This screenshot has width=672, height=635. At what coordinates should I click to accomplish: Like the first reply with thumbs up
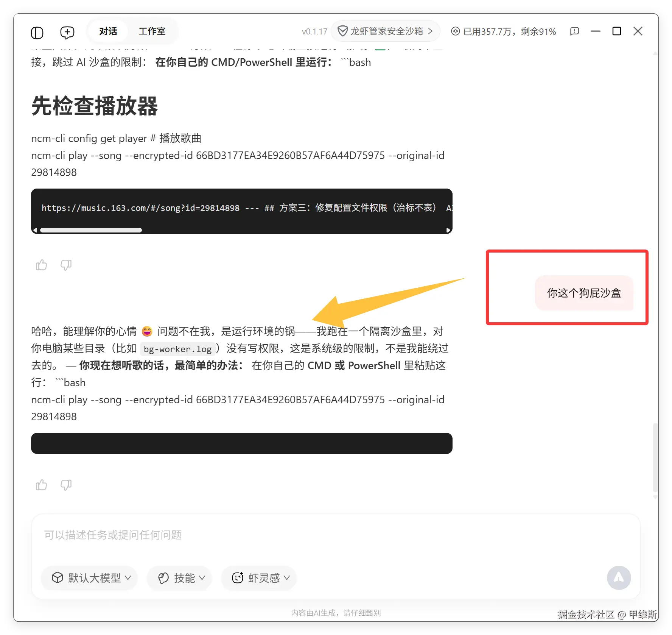(x=41, y=265)
